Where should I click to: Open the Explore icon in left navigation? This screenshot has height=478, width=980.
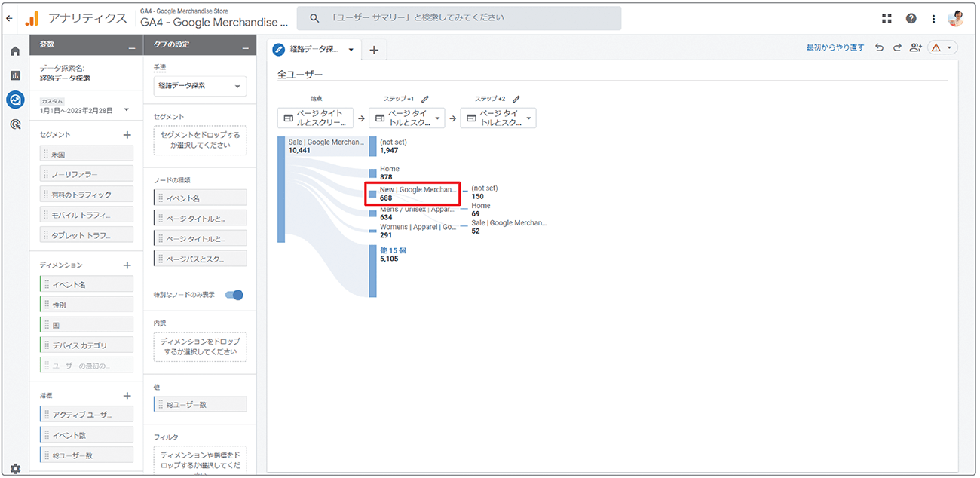[x=15, y=100]
